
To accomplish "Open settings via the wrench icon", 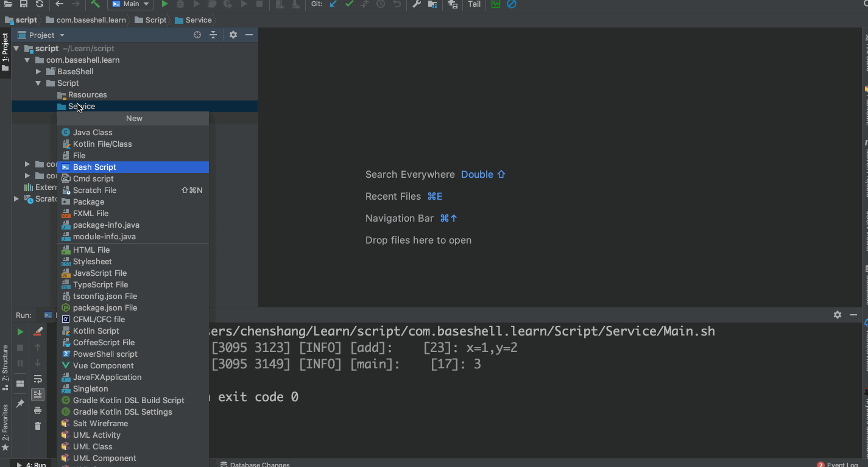I will point(417,4).
